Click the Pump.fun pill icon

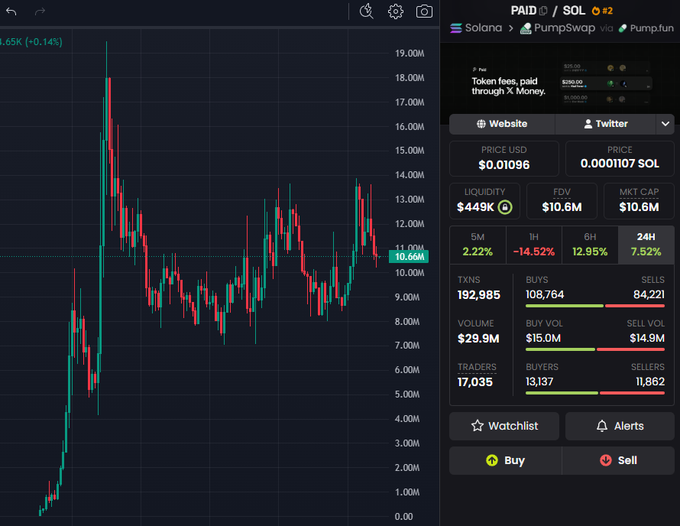[x=622, y=29]
